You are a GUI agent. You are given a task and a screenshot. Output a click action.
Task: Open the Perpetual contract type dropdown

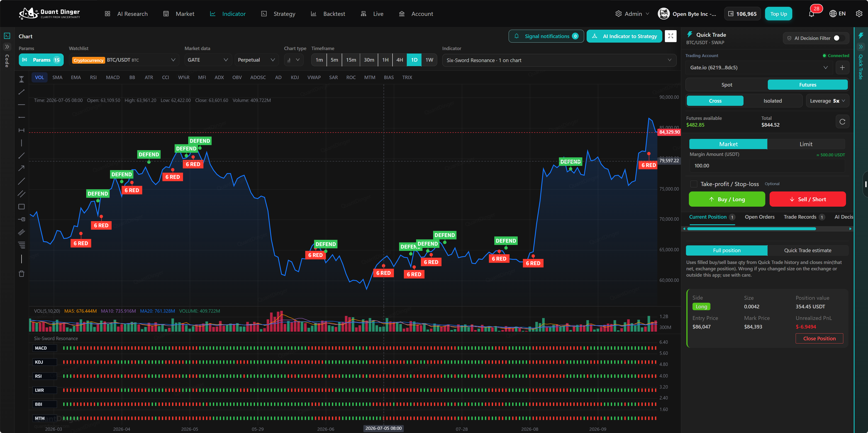pyautogui.click(x=256, y=60)
